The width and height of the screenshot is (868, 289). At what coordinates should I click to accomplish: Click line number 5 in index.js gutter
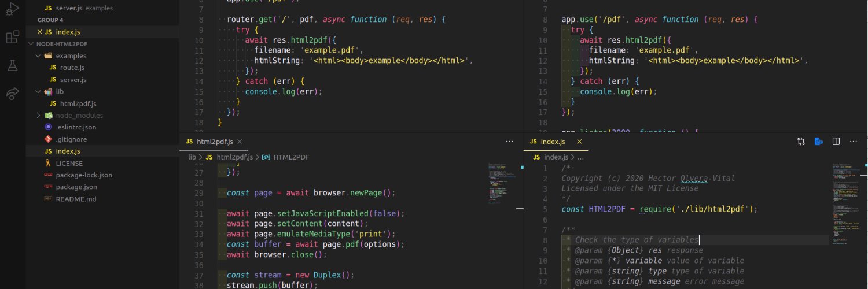[x=545, y=209]
